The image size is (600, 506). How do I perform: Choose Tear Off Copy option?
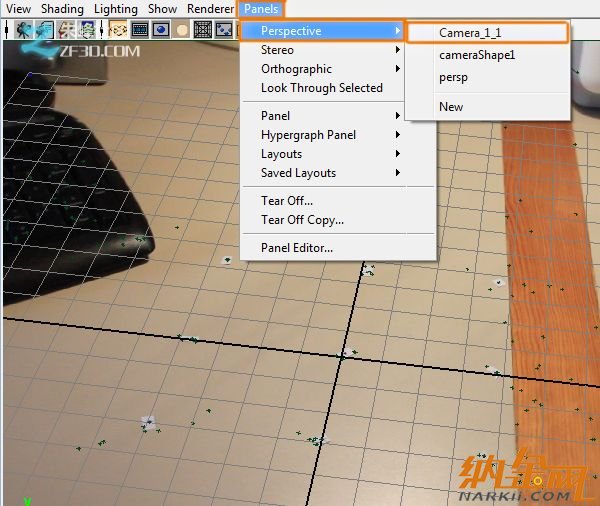tap(302, 220)
